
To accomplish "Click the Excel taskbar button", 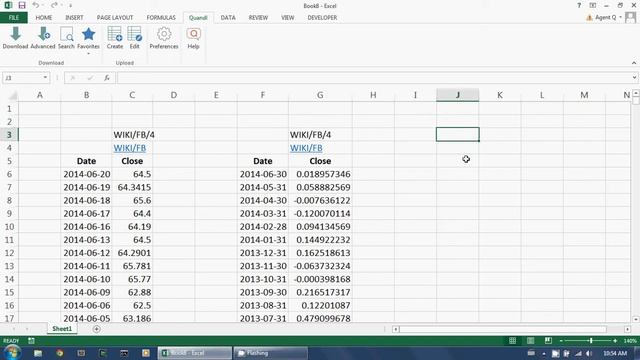I will click(x=195, y=353).
